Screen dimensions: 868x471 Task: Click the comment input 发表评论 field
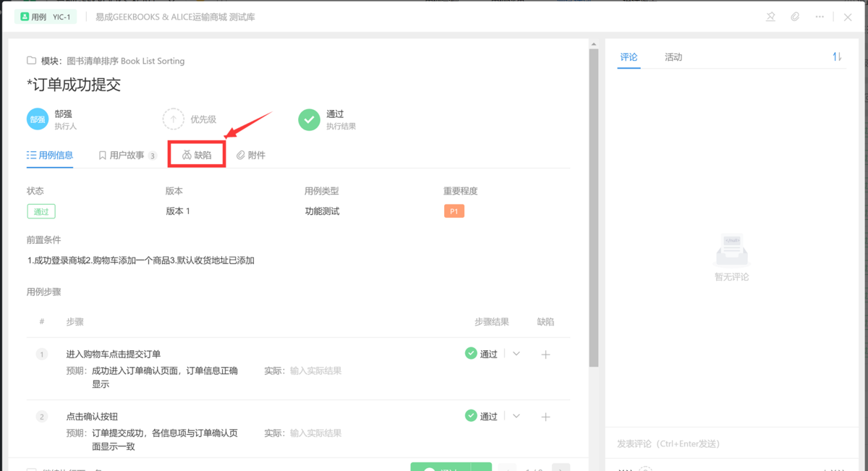730,444
